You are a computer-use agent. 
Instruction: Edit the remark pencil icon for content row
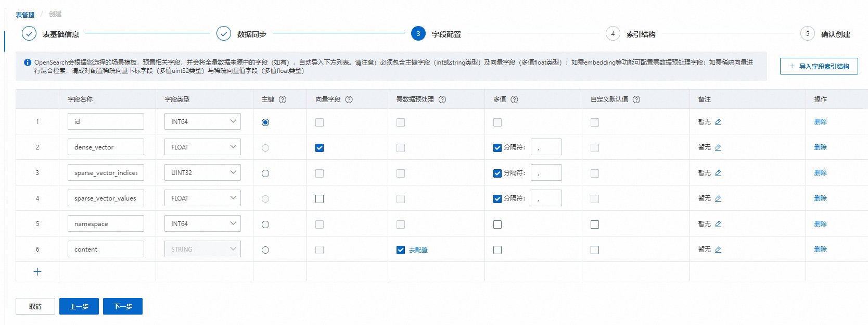click(718, 249)
